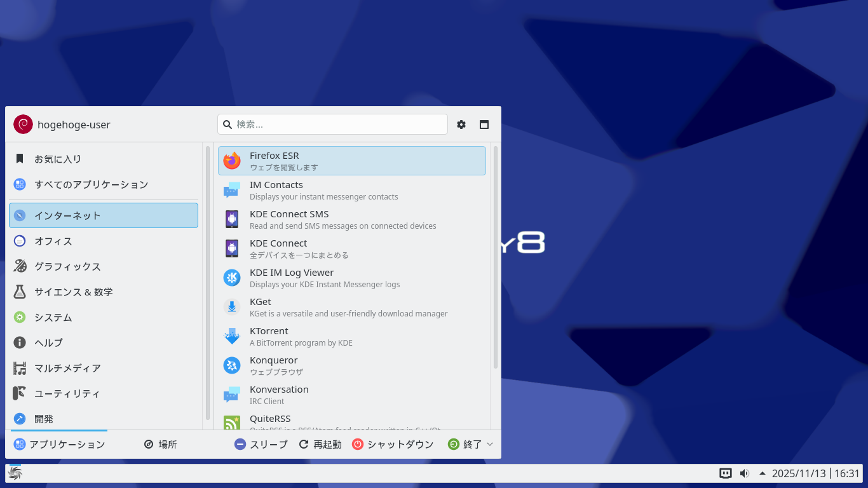
Task: Click the window-style icon beside the gear
Action: 484,125
